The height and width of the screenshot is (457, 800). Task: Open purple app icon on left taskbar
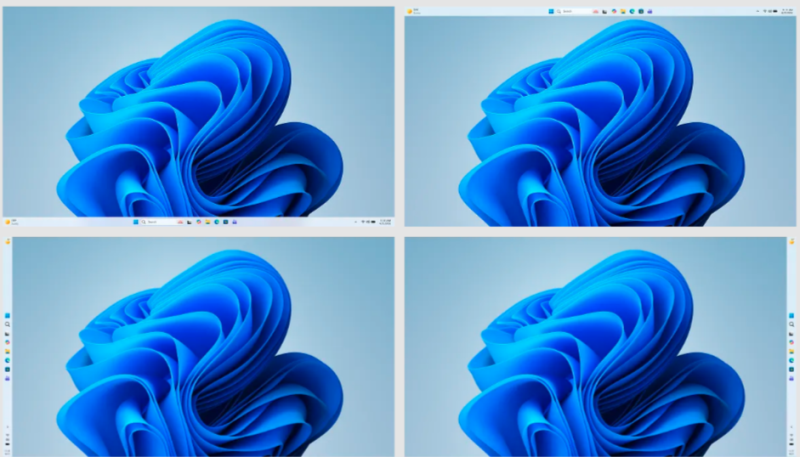pos(7,378)
